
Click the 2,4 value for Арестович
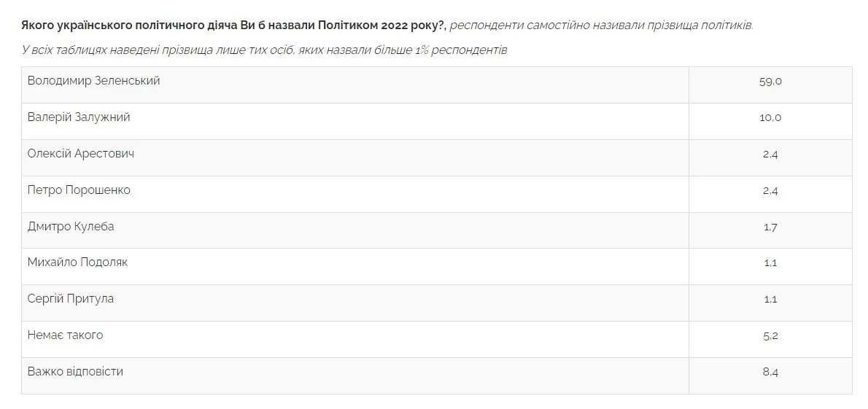[x=770, y=155]
